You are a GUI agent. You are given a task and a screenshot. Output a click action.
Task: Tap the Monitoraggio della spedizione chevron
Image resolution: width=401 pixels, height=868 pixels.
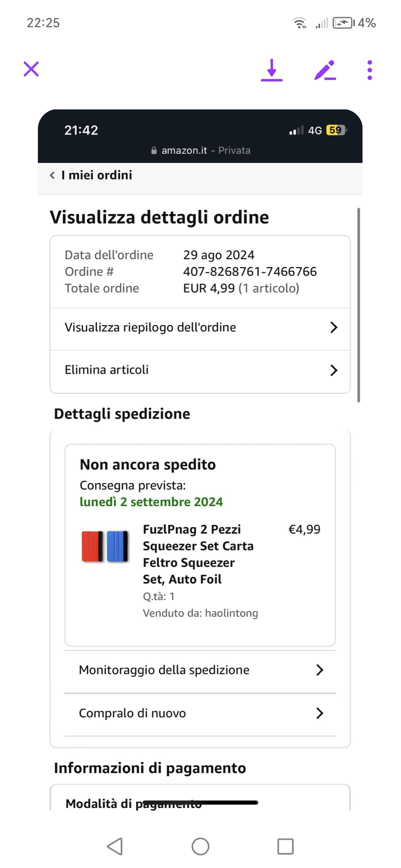tap(319, 670)
